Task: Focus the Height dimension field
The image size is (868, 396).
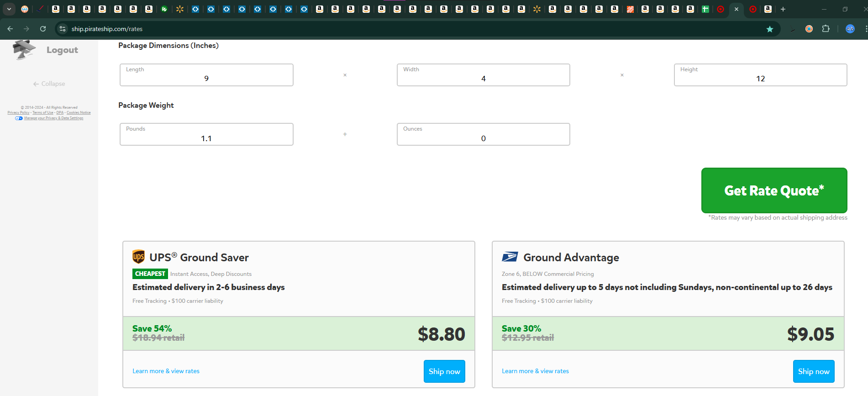Action: [x=761, y=75]
